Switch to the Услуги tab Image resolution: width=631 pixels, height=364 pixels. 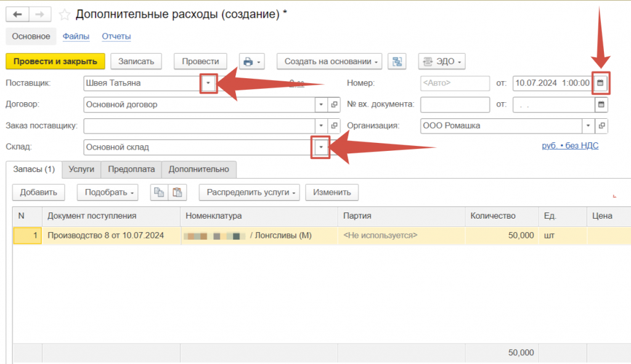click(81, 169)
